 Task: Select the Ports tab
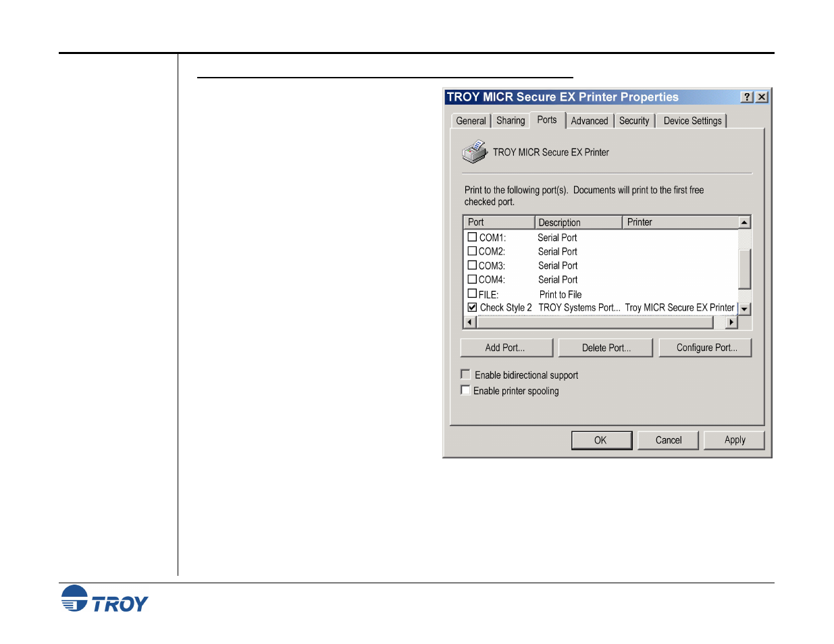(547, 119)
